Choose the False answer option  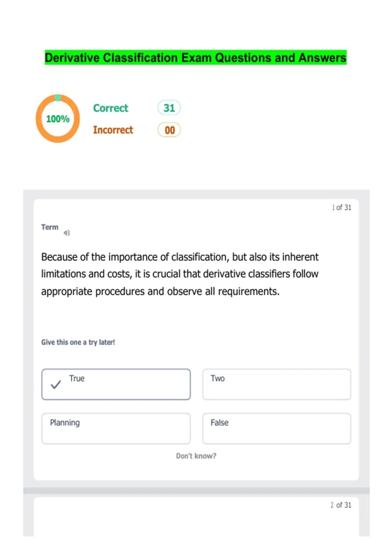[276, 428]
